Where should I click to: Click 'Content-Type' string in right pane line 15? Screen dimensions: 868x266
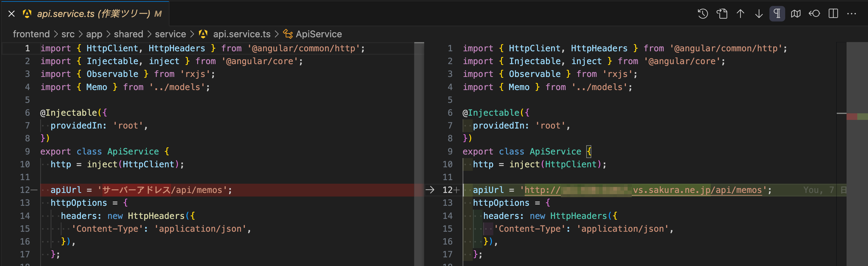point(530,229)
